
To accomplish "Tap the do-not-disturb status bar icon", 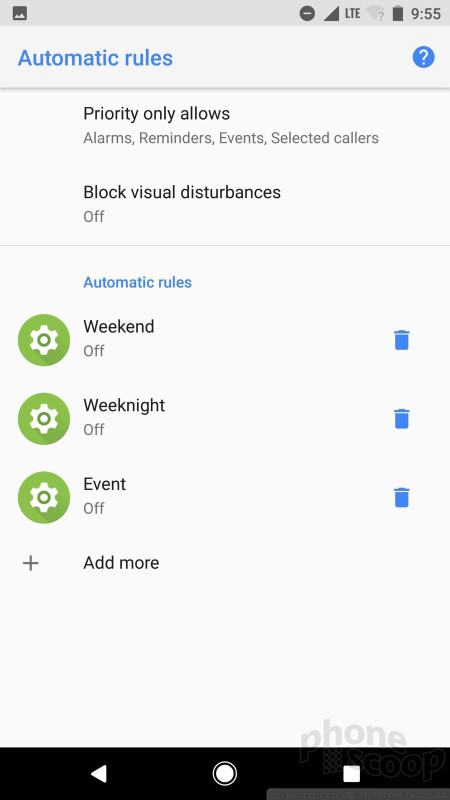I will coord(307,13).
